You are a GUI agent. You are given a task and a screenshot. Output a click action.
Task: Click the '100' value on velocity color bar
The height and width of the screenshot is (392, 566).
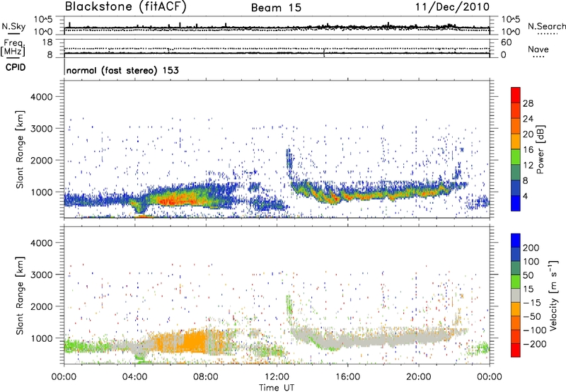click(531, 262)
